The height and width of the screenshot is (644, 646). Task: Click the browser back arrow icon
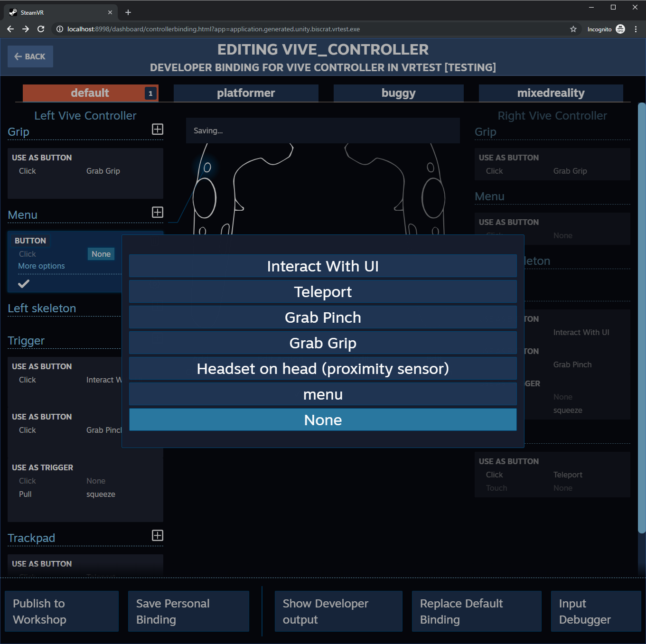[10, 29]
